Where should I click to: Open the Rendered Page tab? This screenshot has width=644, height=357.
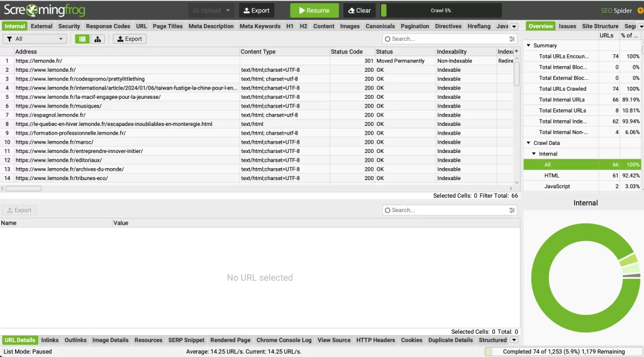[230, 340]
